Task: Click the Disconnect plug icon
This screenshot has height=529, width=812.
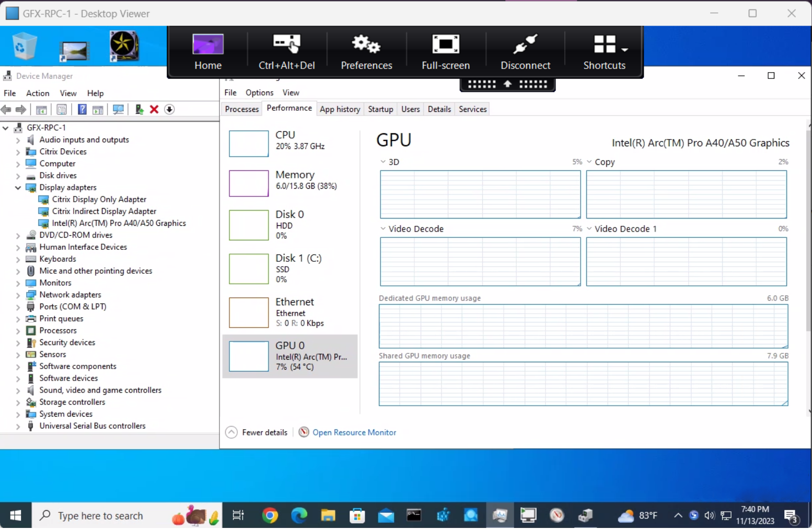Action: pos(525,52)
